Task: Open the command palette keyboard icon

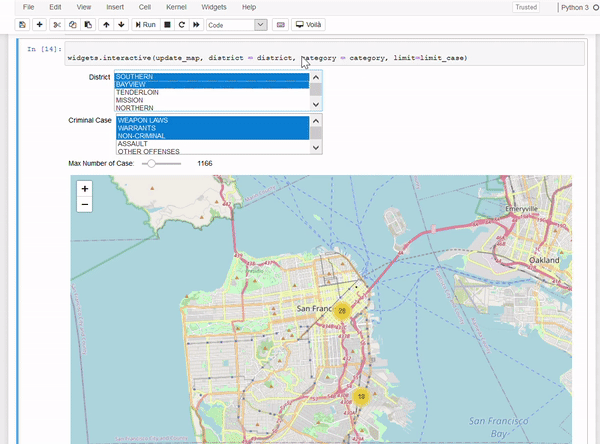Action: pos(279,24)
